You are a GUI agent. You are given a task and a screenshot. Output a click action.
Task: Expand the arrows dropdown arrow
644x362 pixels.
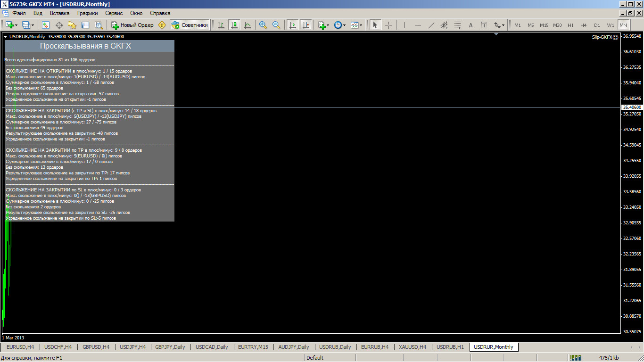coord(503,25)
